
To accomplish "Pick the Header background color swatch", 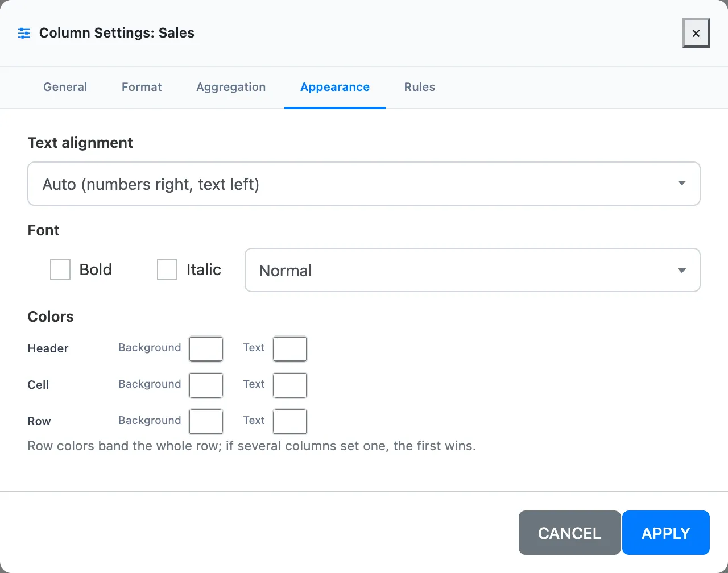I will [x=206, y=349].
